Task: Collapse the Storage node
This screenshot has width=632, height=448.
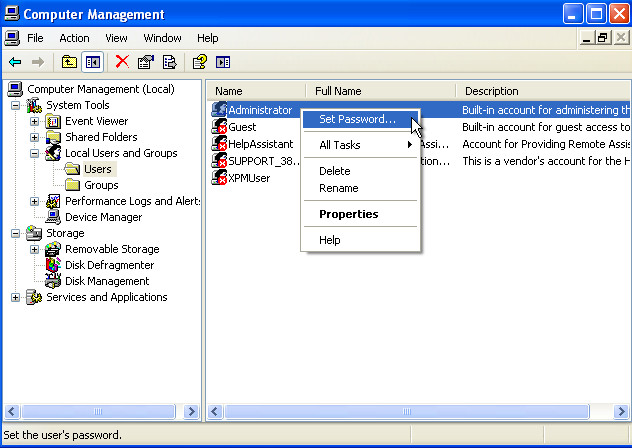Action: pos(15,233)
